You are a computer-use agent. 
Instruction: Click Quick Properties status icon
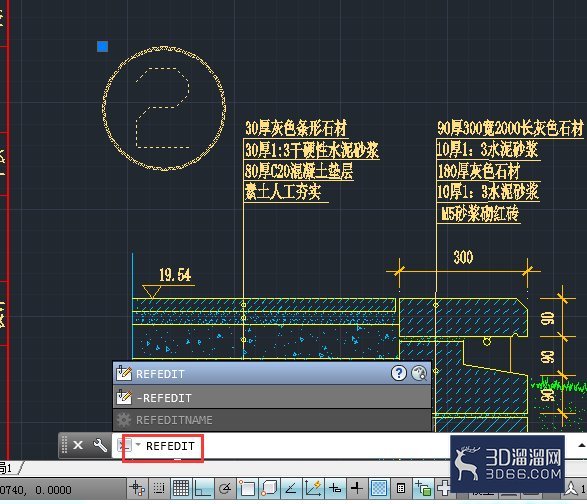[401, 488]
